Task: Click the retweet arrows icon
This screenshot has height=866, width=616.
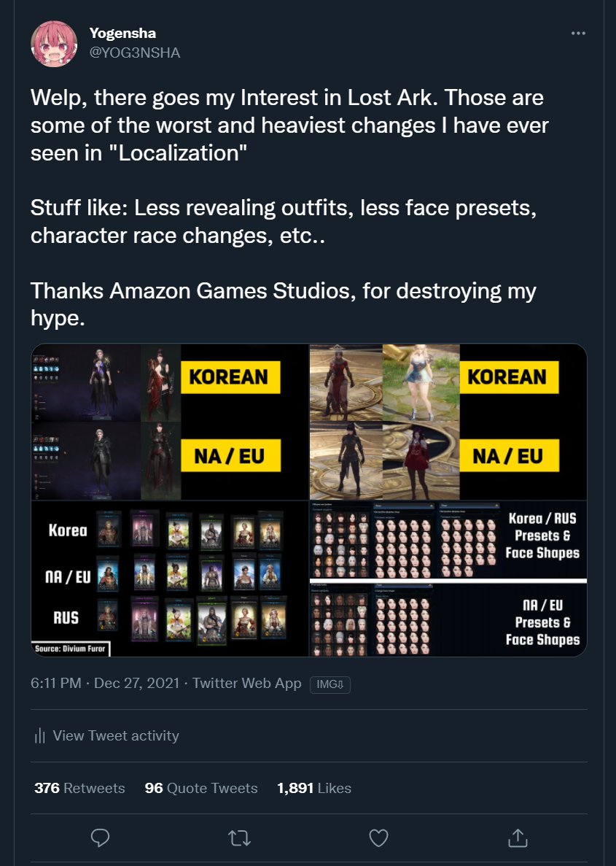Action: [x=239, y=838]
